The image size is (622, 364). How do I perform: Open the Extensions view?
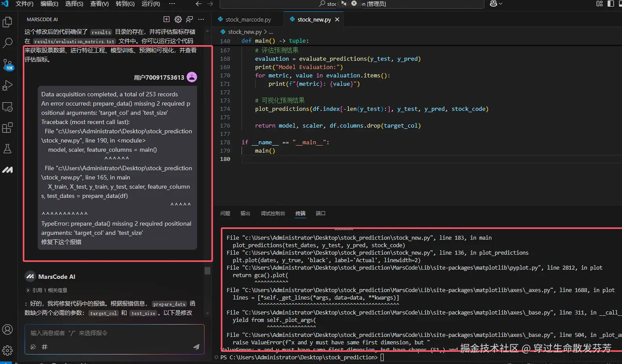(7, 128)
